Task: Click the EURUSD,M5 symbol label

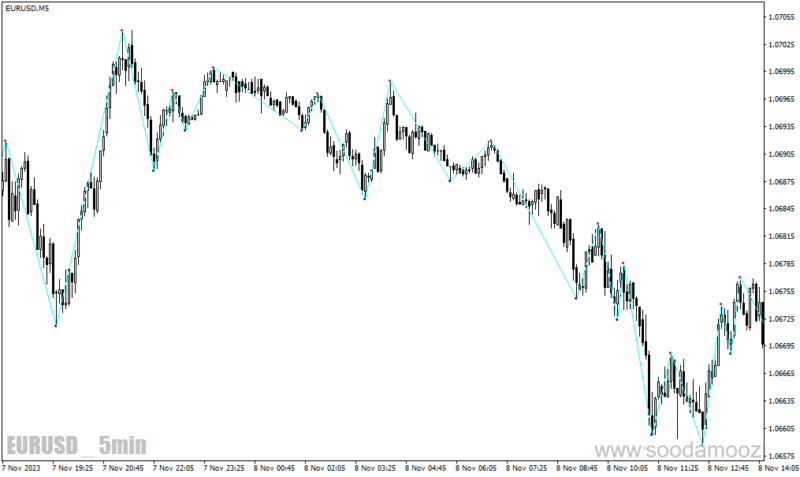Action: click(28, 9)
